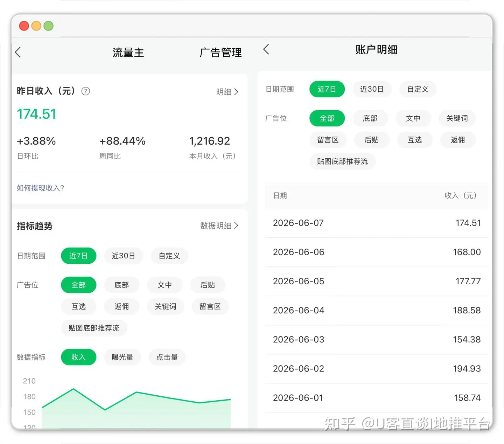The height and width of the screenshot is (444, 504).
Task: Filter 账户明细 by 返佣 ad slot
Action: click(458, 140)
